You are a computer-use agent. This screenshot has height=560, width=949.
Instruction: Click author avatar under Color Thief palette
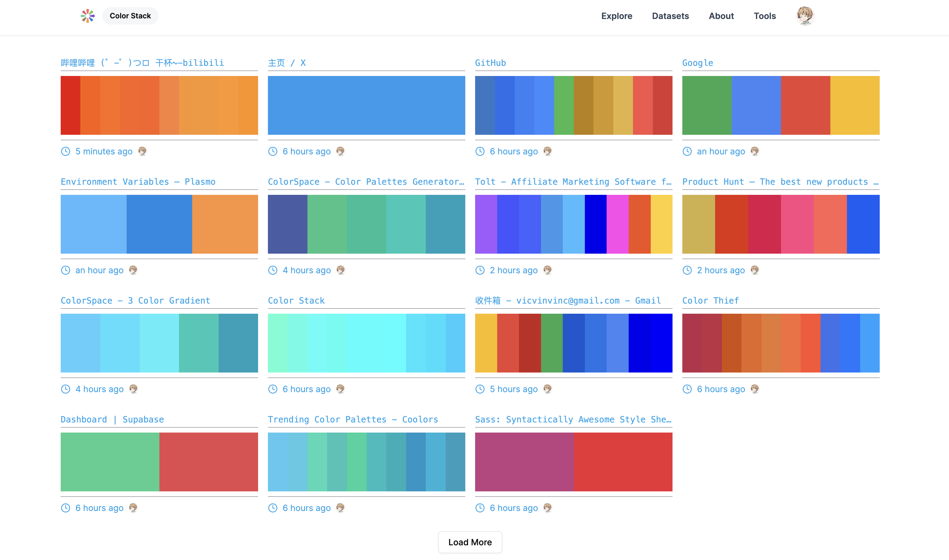pos(755,389)
